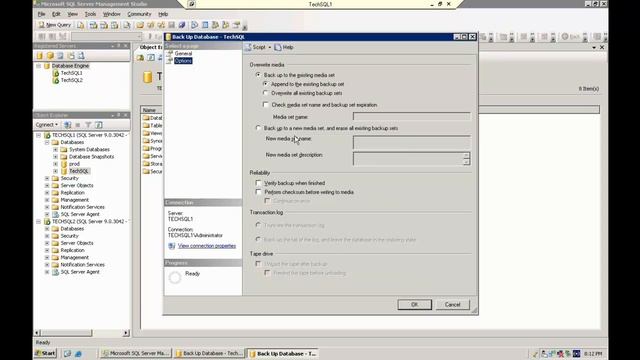Select Management under TECHSQL1

point(74,200)
